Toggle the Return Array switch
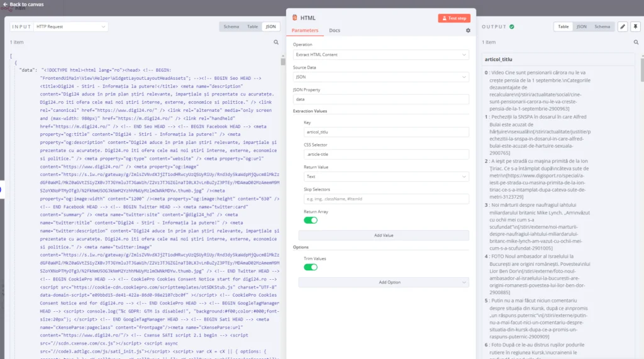 point(311,220)
